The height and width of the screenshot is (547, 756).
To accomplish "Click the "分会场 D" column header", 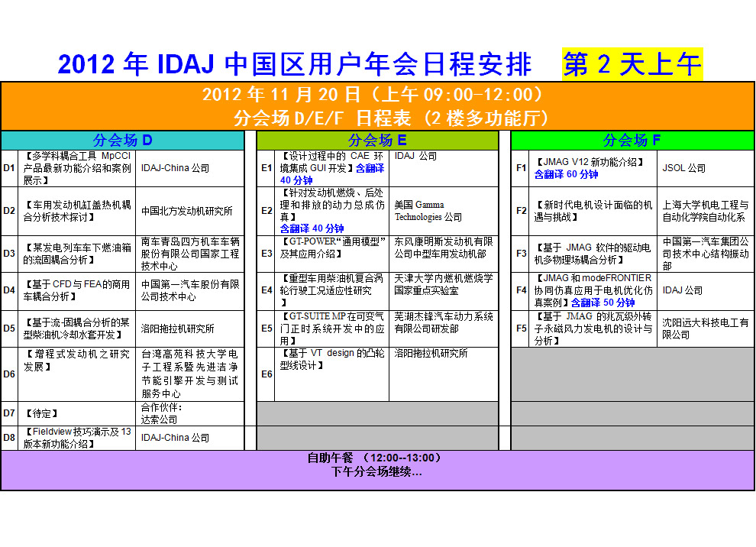I will pyautogui.click(x=122, y=141).
